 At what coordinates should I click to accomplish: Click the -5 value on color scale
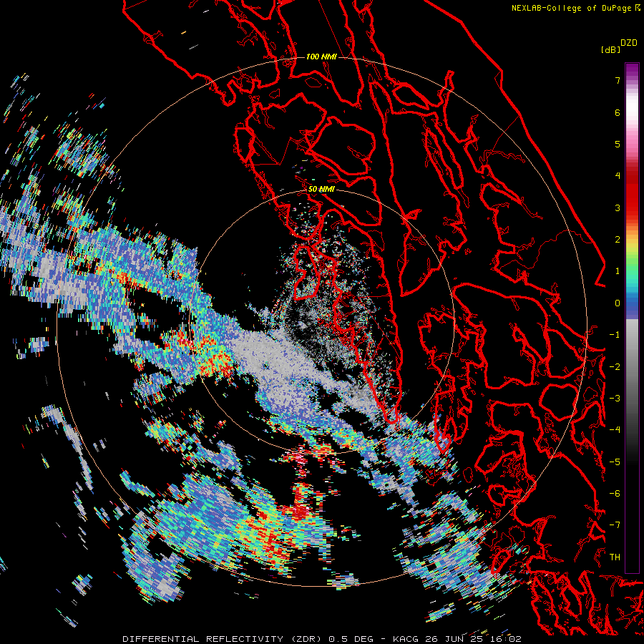(615, 462)
